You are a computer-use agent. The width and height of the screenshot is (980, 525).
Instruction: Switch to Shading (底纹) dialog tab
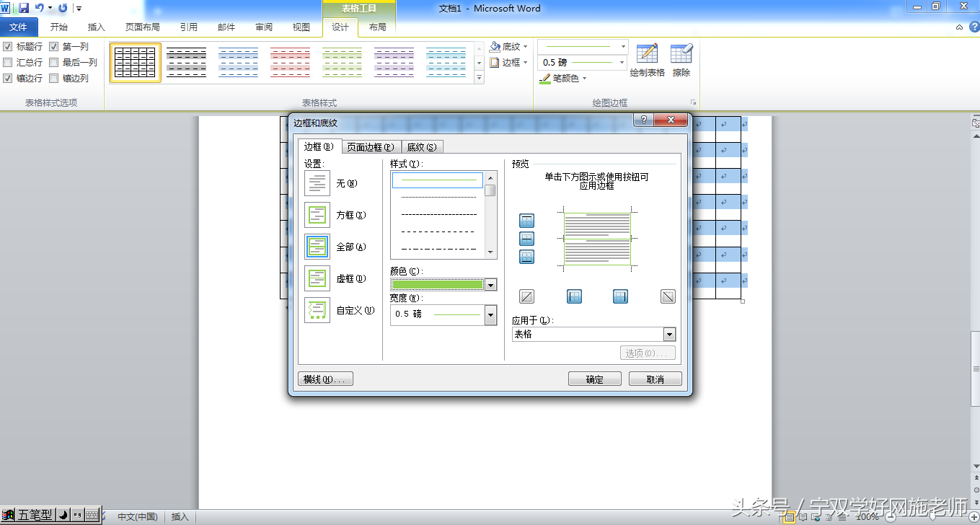coord(422,147)
